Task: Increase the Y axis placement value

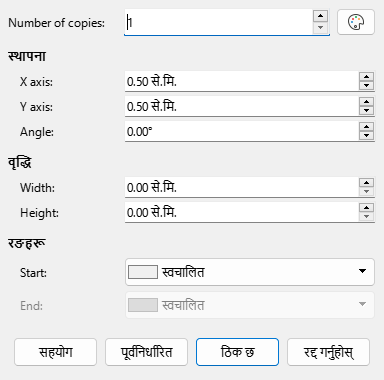Action: click(366, 102)
